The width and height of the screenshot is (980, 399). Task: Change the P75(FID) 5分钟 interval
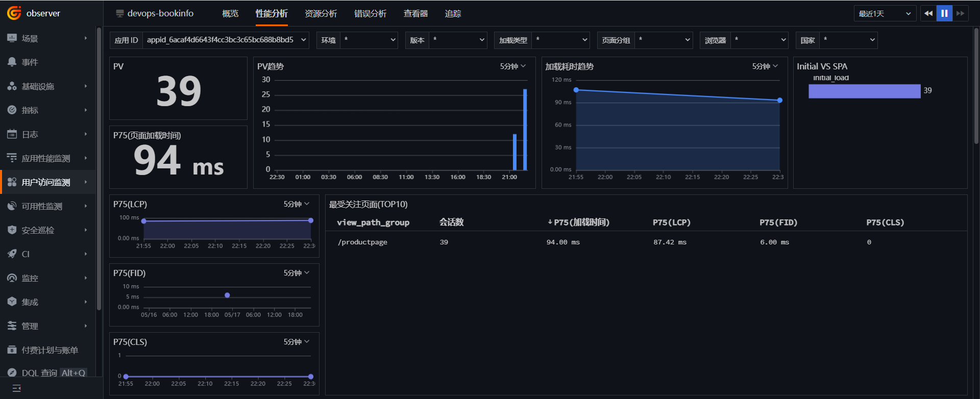click(x=297, y=273)
